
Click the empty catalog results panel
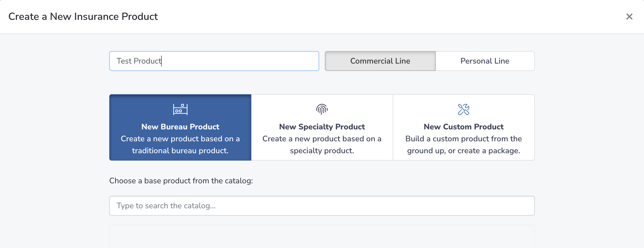322,236
